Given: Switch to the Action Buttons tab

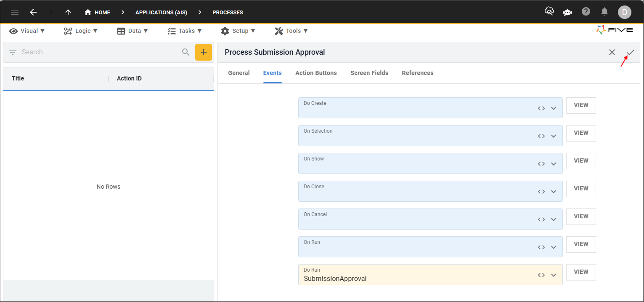Looking at the screenshot, I should [x=316, y=73].
